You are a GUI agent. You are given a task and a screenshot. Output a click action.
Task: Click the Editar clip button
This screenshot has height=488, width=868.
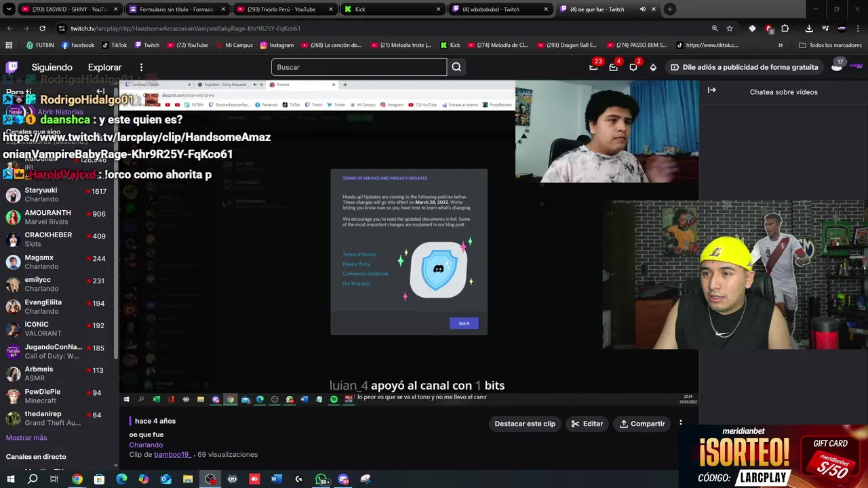[587, 424]
